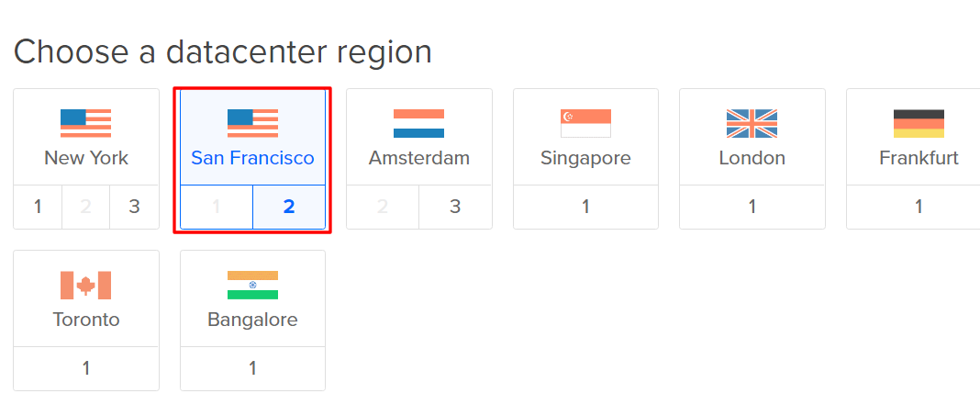
Task: Click the Toronto Canadian flag icon
Action: point(85,285)
